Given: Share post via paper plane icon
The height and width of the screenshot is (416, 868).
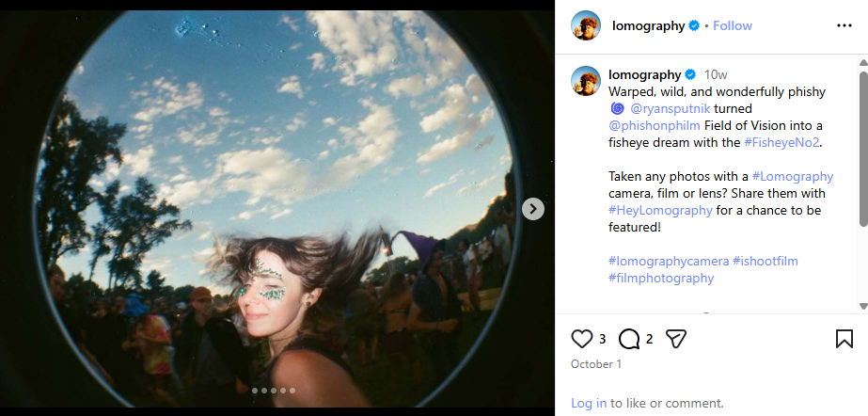Looking at the screenshot, I should (675, 339).
